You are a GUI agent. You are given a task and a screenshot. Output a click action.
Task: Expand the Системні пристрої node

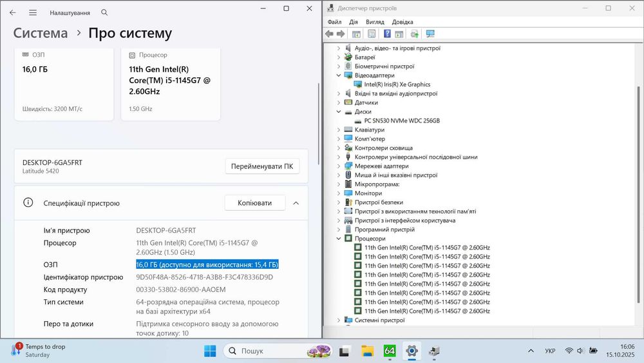click(x=339, y=320)
